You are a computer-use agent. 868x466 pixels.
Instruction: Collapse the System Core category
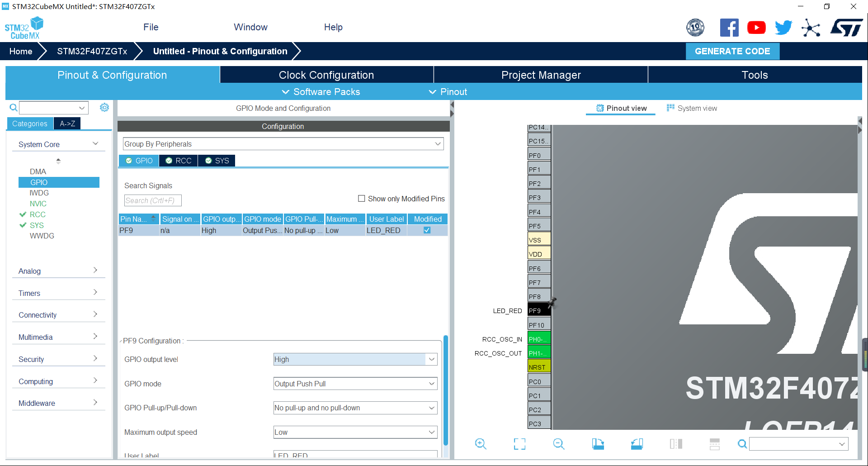[58, 144]
